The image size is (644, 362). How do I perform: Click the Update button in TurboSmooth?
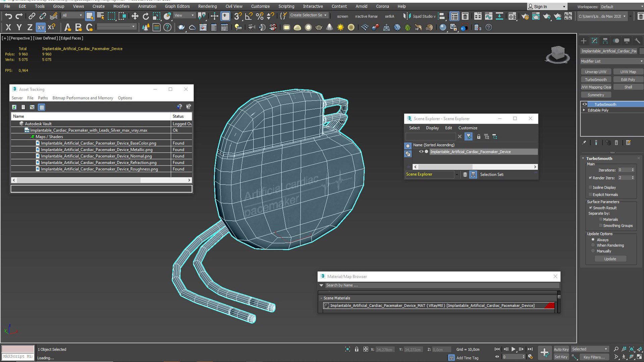click(610, 259)
